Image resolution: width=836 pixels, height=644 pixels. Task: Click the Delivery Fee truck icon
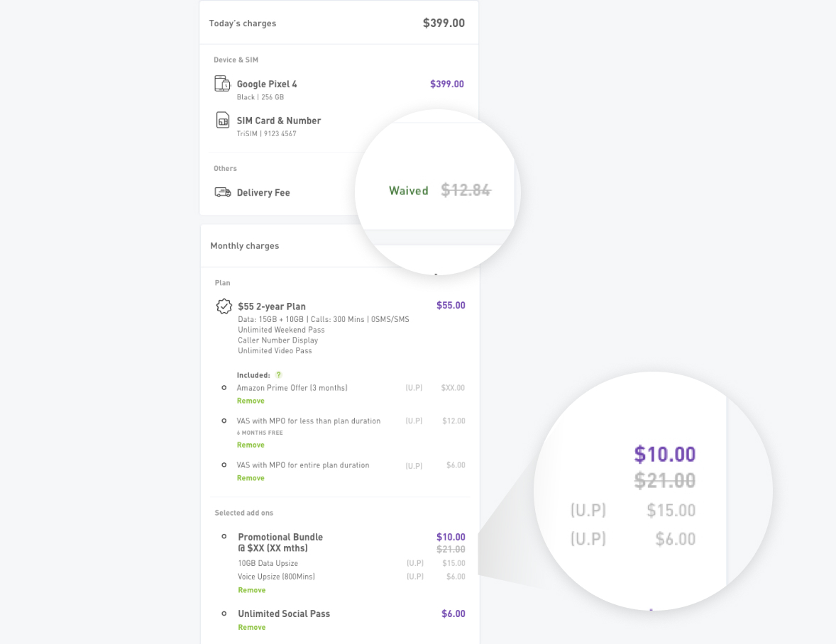(x=221, y=192)
